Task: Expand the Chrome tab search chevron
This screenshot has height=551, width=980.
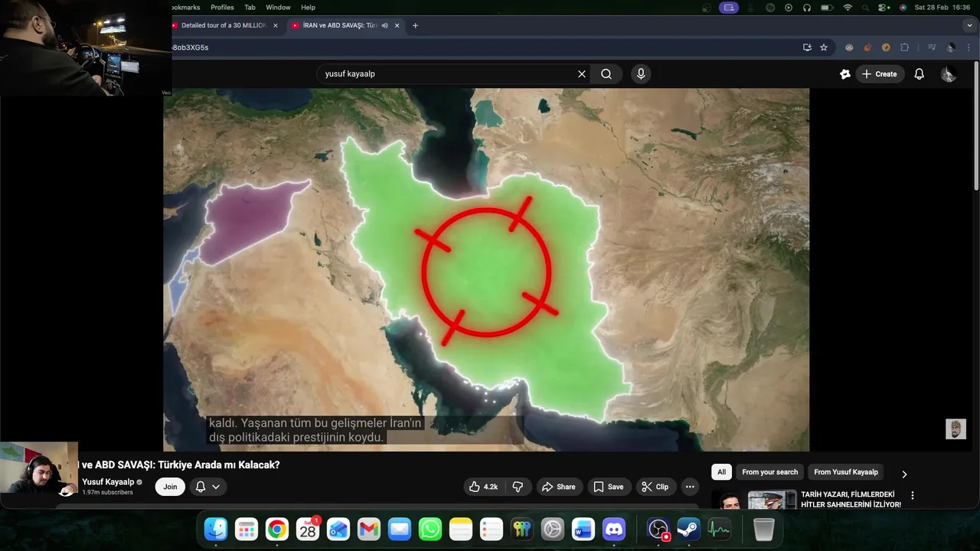Action: (971, 25)
